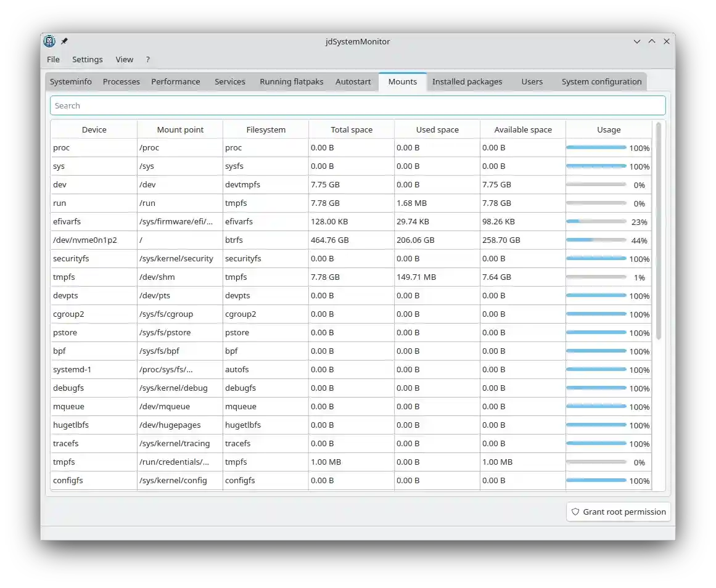Minimize the window using the down chevron

pos(637,41)
